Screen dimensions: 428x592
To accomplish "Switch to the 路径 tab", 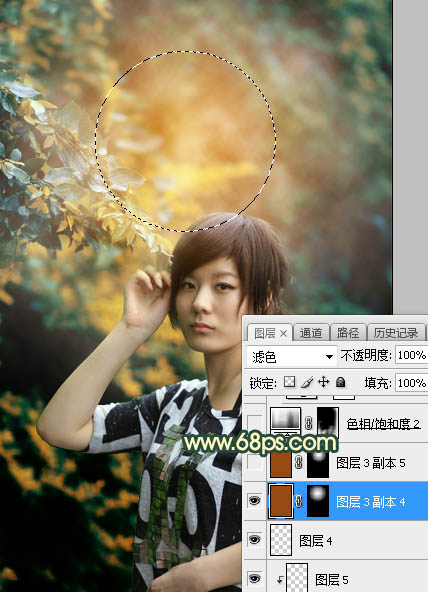I will coord(348,333).
